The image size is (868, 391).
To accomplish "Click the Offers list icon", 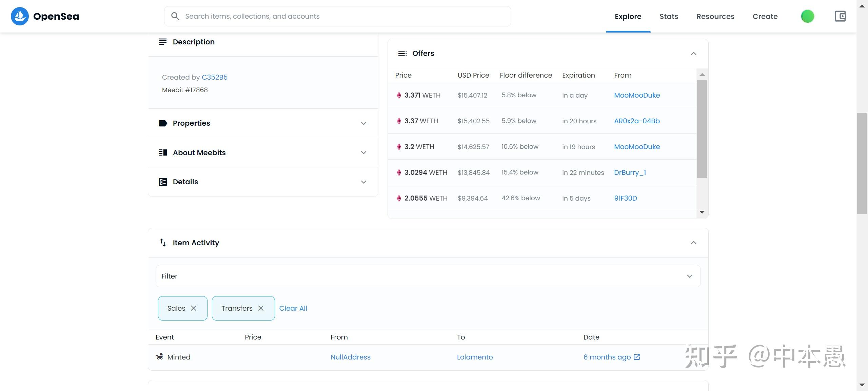I will click(x=402, y=54).
